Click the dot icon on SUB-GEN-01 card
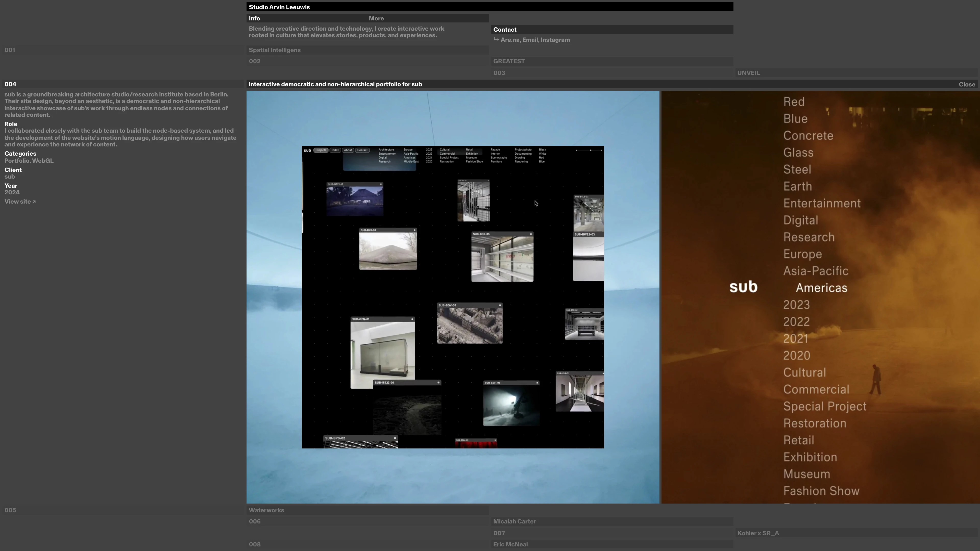The image size is (980, 551). (412, 319)
